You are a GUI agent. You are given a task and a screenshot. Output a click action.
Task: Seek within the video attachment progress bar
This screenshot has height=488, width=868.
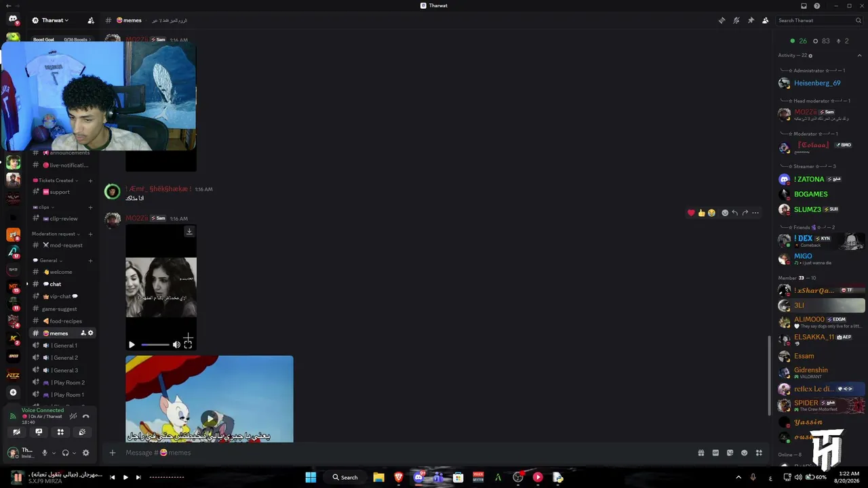pyautogui.click(x=155, y=345)
